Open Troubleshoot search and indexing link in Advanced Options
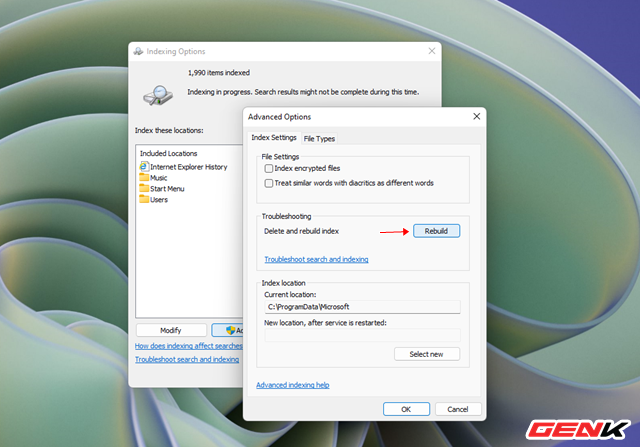This screenshot has height=447, width=640. pyautogui.click(x=316, y=259)
